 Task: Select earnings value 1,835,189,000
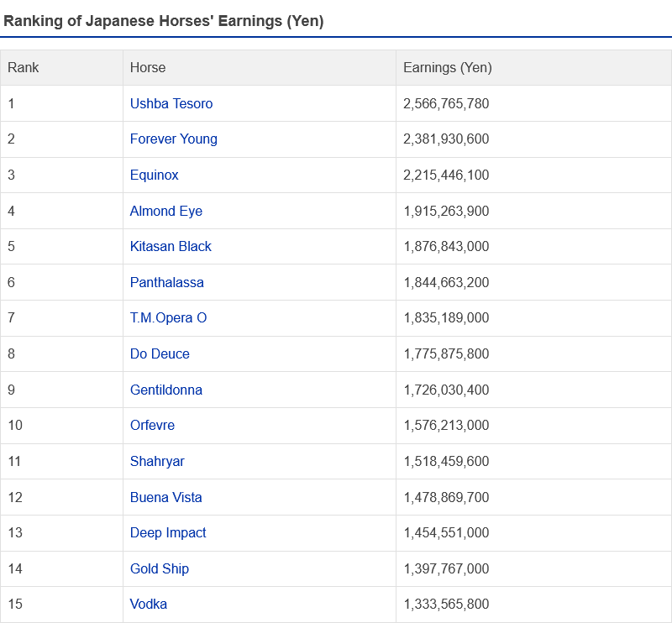446,318
